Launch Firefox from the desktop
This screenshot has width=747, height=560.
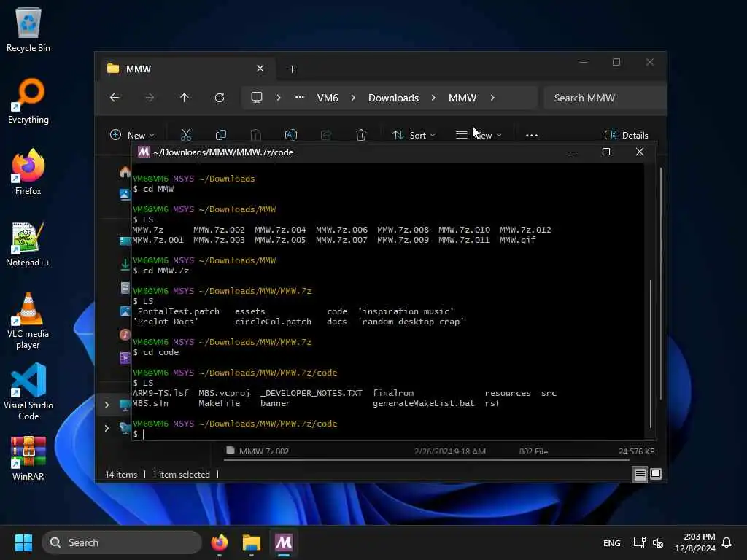coord(28,172)
